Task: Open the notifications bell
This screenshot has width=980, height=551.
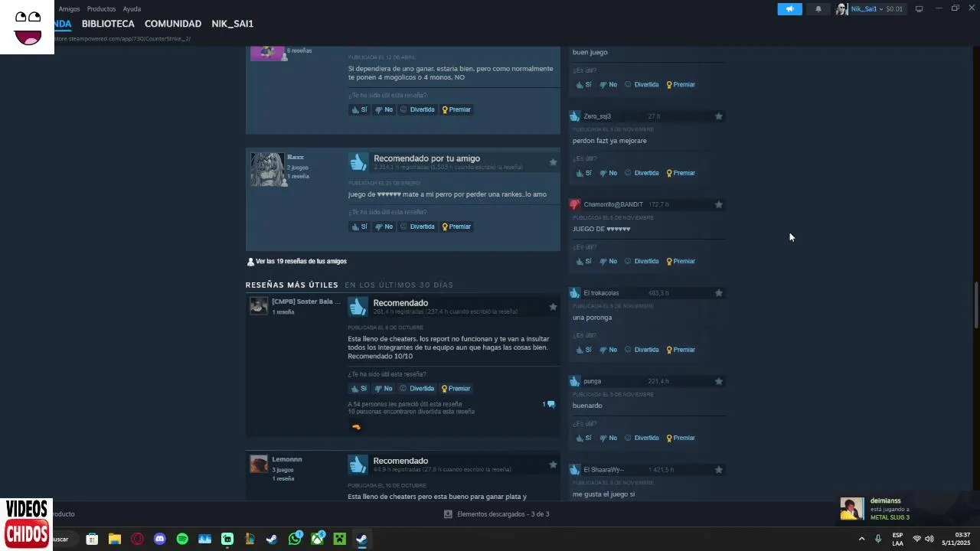Action: point(818,9)
